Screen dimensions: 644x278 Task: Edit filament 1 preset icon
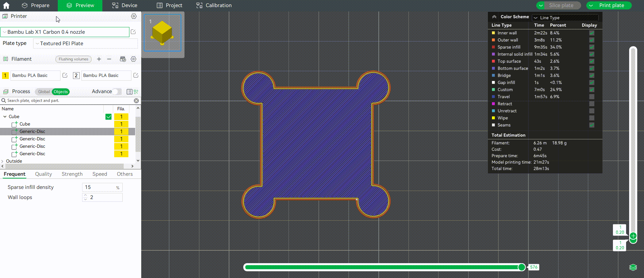65,75
